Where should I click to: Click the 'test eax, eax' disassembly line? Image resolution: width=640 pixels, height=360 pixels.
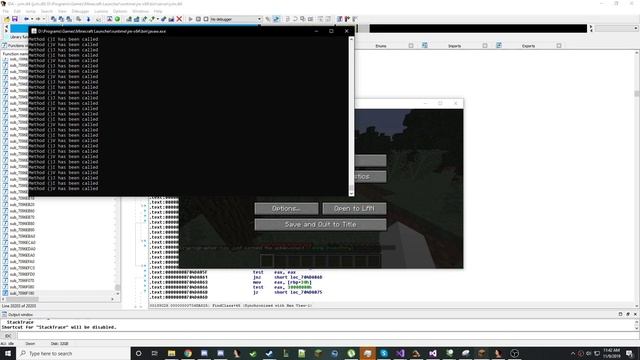(274, 272)
